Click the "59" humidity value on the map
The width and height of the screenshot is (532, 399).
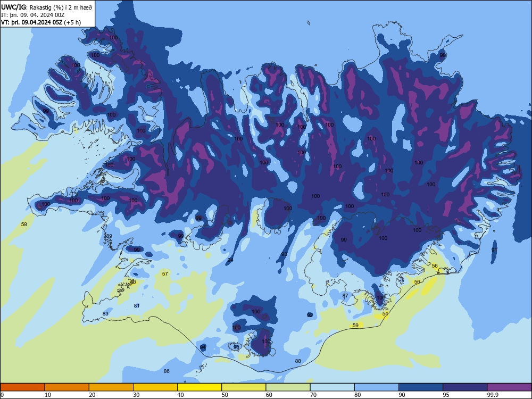tap(355, 326)
